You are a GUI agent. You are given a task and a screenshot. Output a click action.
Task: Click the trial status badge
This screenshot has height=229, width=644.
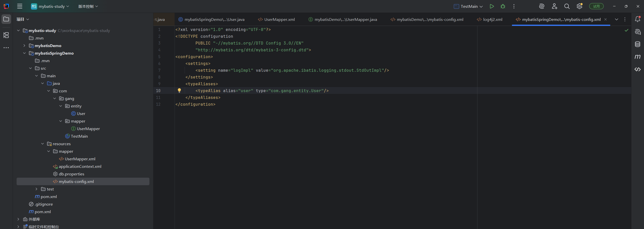[596, 6]
